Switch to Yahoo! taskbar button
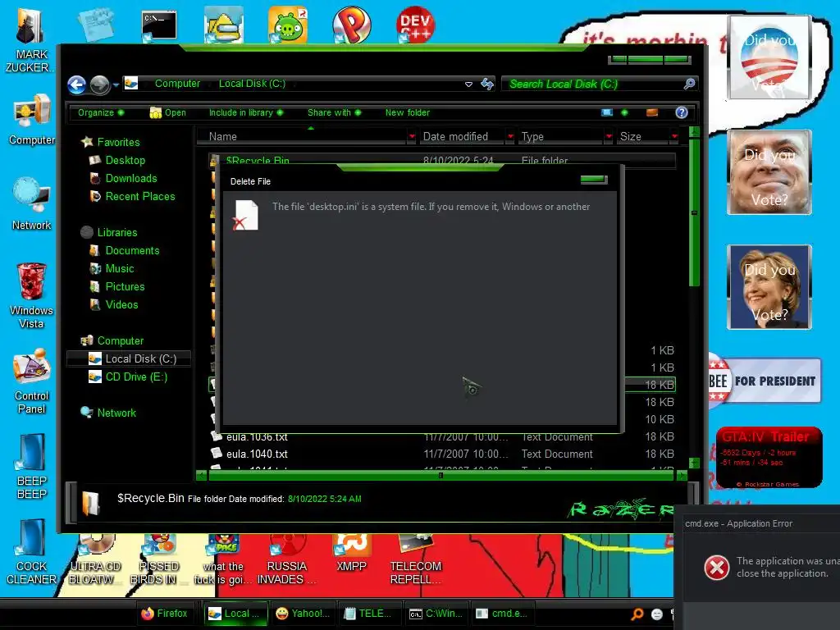 tap(303, 614)
